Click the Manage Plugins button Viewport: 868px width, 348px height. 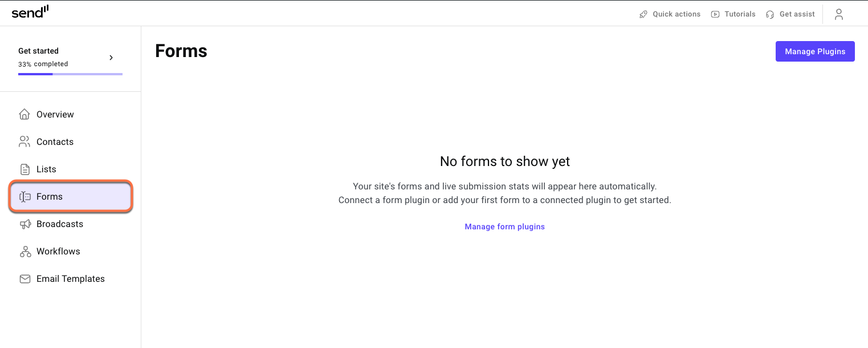pos(815,51)
